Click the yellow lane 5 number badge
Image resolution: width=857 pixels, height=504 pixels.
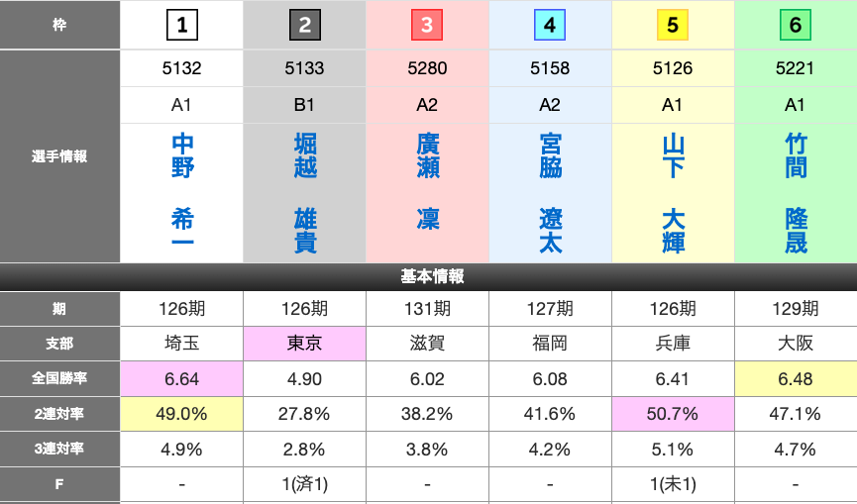673,26
